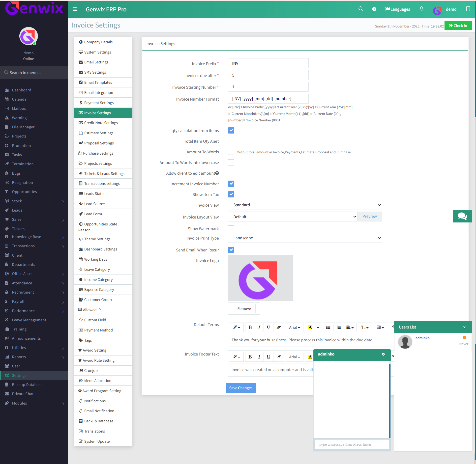Click the Preview layout link
The height and width of the screenshot is (464, 476).
pos(369,217)
